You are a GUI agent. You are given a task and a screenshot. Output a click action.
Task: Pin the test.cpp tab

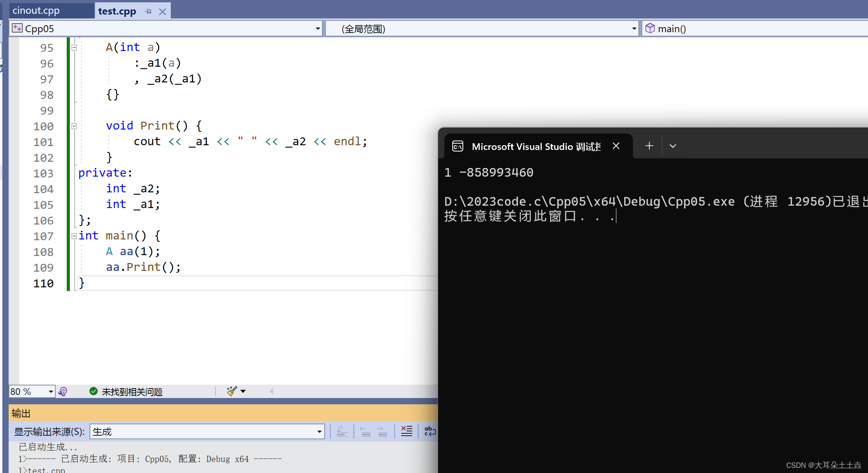tap(148, 11)
